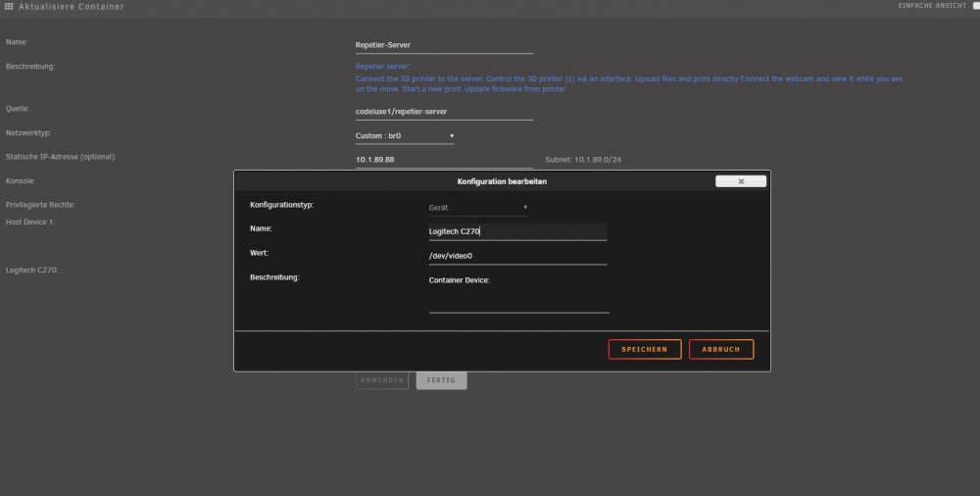
Task: Click the Konfiguration bearbeiten dialog title
Action: [502, 181]
